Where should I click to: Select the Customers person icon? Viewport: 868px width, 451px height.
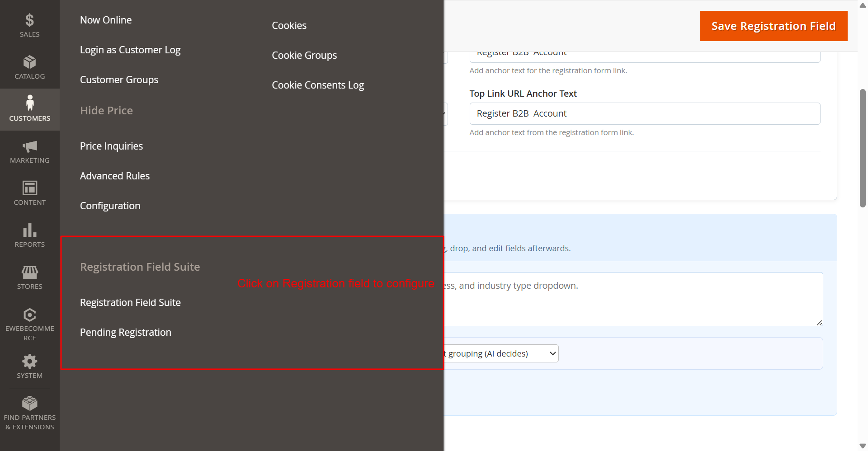point(29,103)
